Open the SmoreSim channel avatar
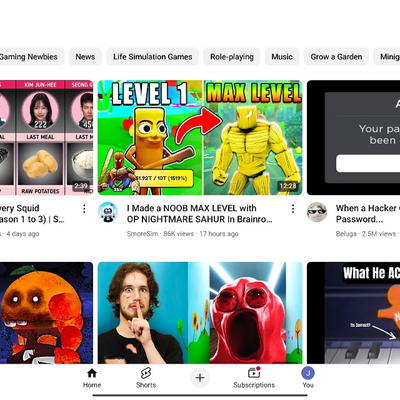Viewport: 400px width, 400px height. pyautogui.click(x=108, y=212)
